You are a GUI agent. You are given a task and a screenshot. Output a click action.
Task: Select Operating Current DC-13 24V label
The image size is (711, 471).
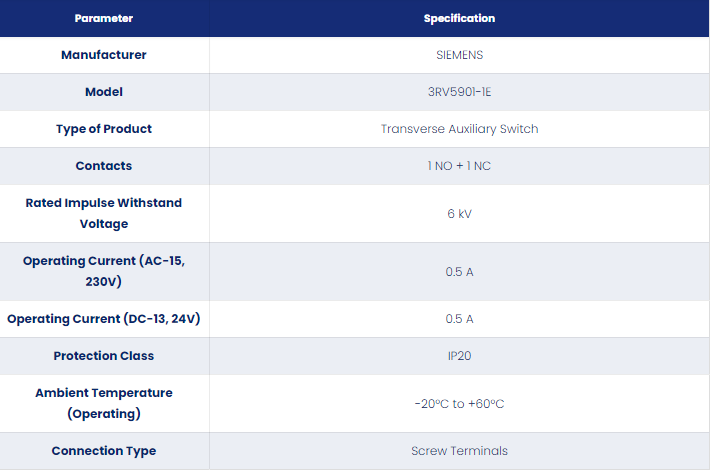point(104,319)
